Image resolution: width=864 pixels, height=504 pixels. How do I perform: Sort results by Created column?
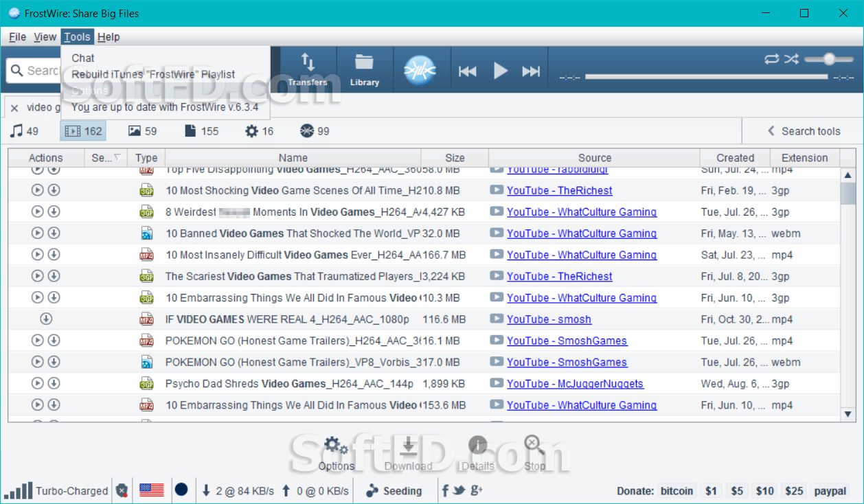tap(736, 158)
